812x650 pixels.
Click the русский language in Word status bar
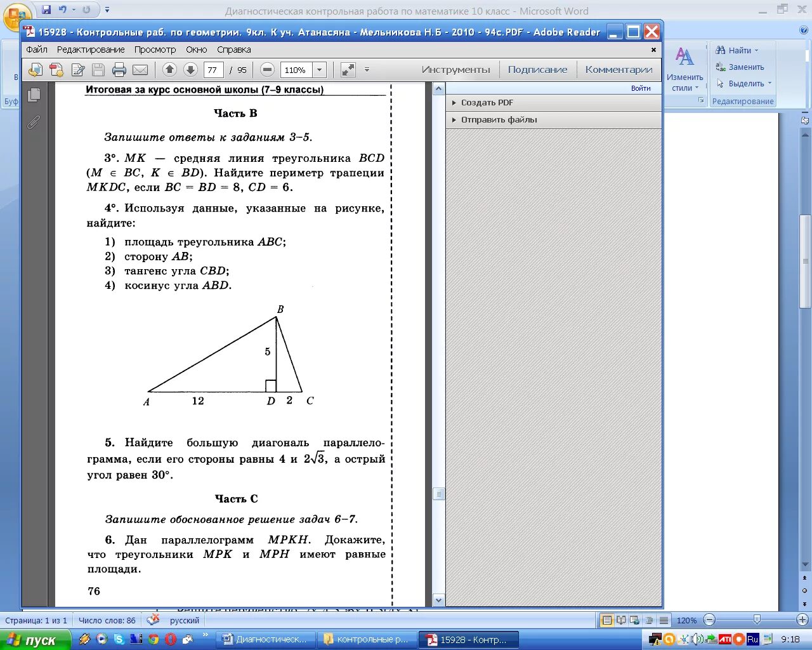coord(185,620)
